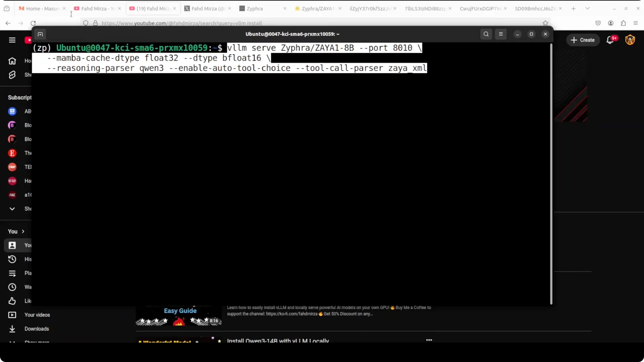Open a16 subscription channel avatar
Viewport: 644px width, 362px height.
12,195
